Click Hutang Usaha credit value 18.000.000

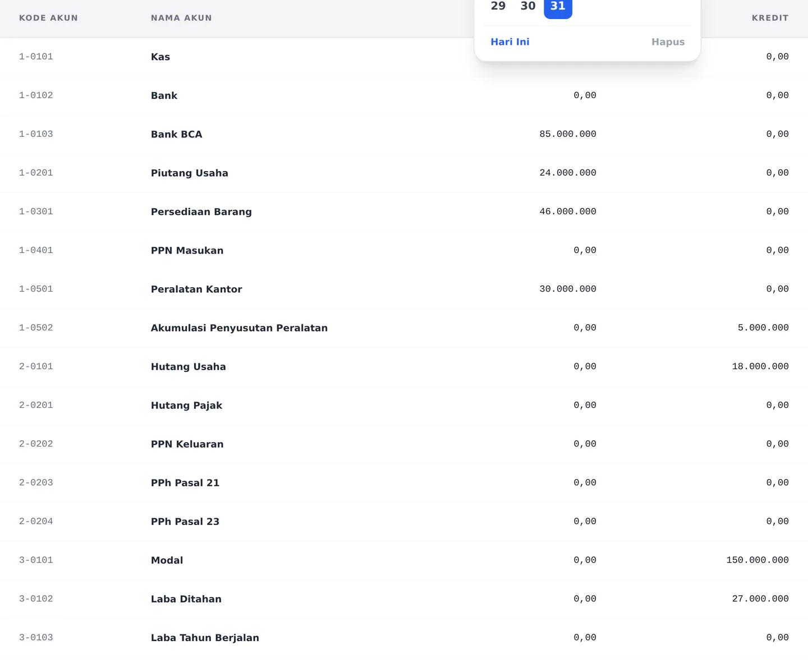coord(760,366)
